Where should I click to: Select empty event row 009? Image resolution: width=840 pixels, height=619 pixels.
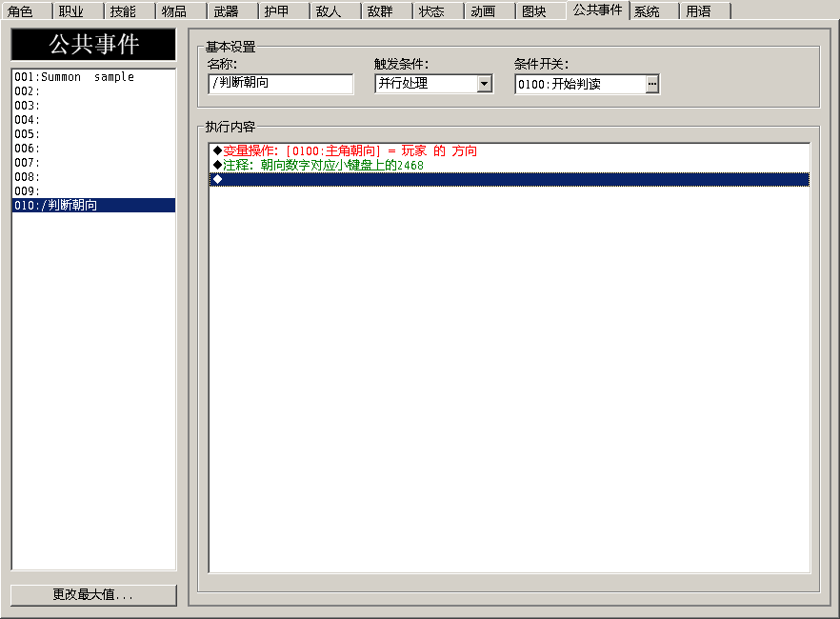(x=93, y=191)
